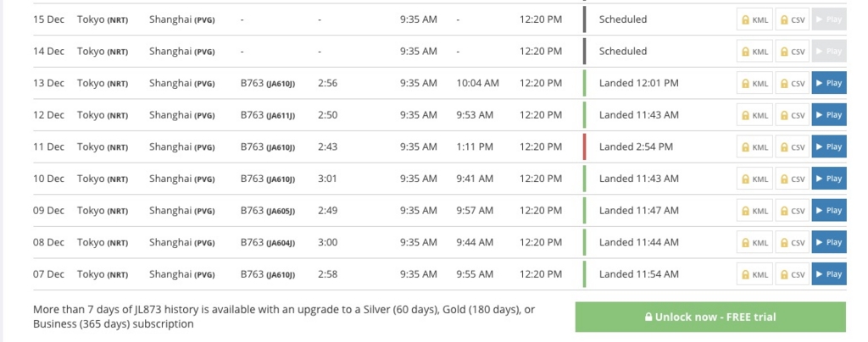Click Landed 2:54 PM status text
This screenshot has height=342, width=868.
(x=635, y=146)
